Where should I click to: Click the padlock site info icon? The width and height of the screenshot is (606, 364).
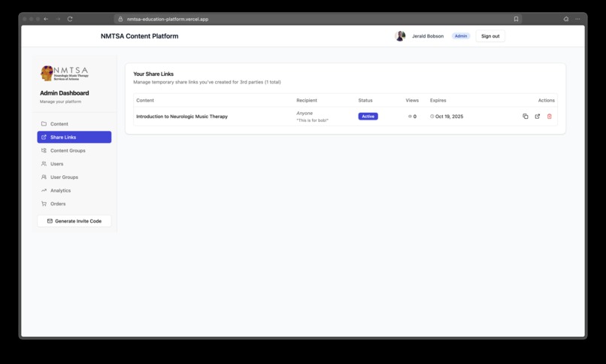[x=120, y=19]
